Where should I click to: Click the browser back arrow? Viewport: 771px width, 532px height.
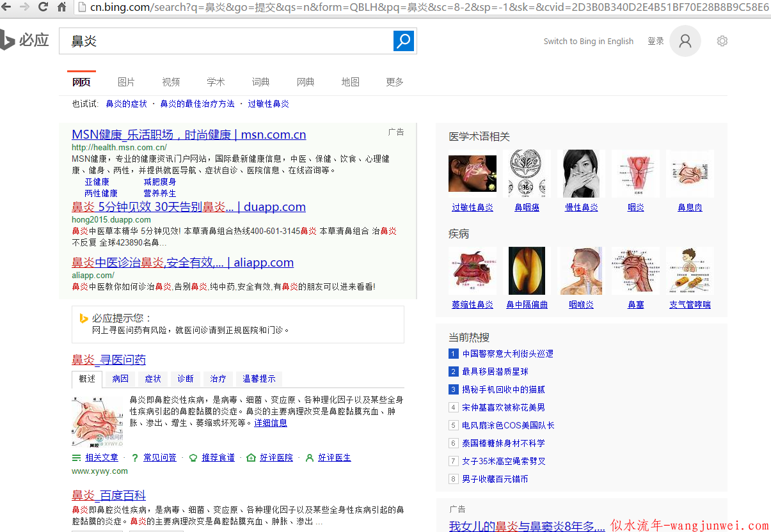click(7, 7)
